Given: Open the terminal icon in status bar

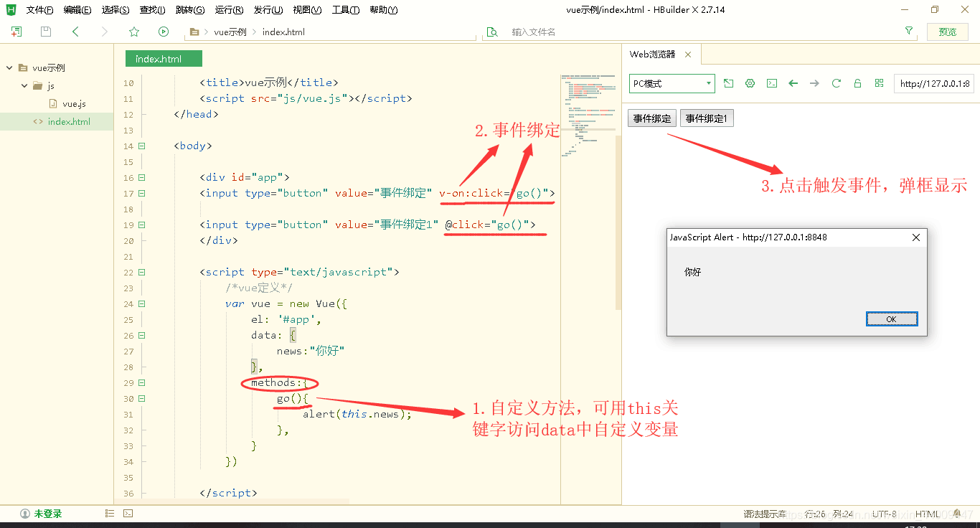Looking at the screenshot, I should pyautogui.click(x=128, y=514).
